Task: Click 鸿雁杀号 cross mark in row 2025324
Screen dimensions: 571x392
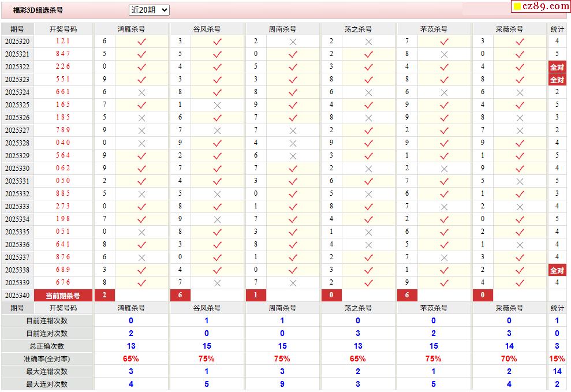Action: 141,92
